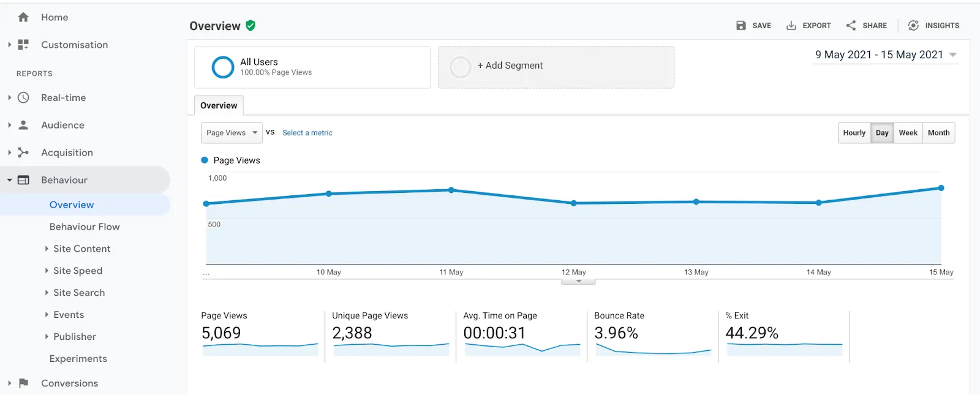This screenshot has width=980, height=395.
Task: Click the EXPORT button label
Action: click(x=816, y=26)
